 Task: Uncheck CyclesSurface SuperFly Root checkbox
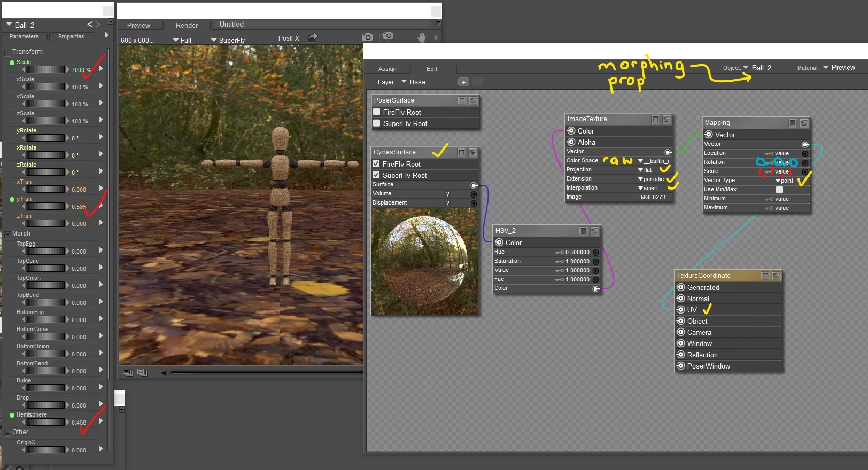click(376, 175)
